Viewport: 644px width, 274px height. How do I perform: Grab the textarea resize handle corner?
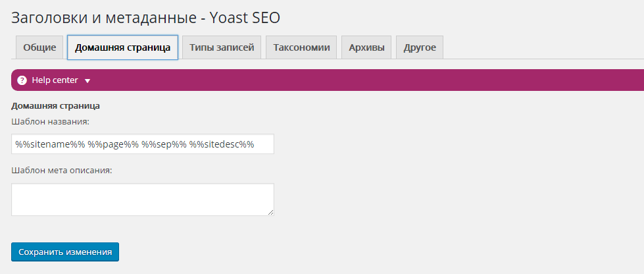[270, 212]
